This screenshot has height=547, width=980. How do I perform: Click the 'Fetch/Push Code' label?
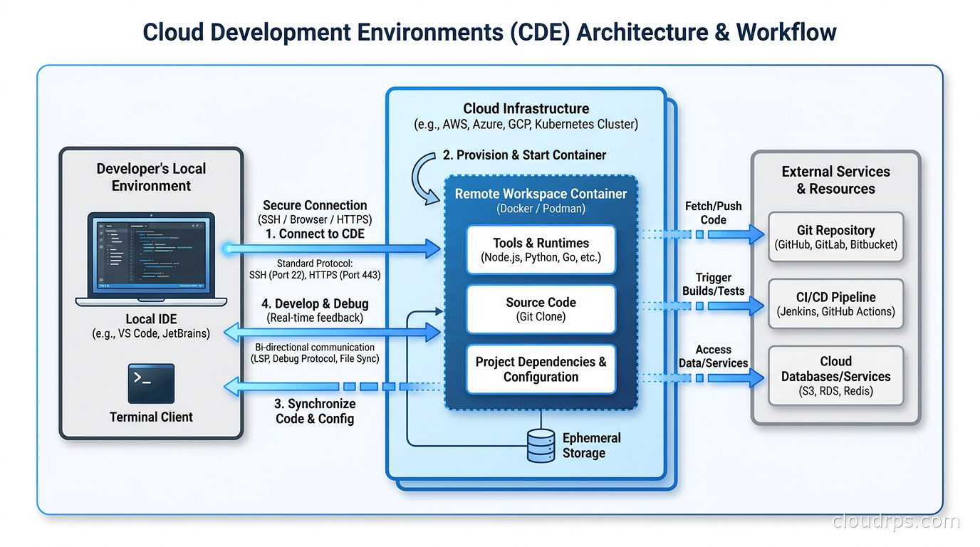[713, 213]
